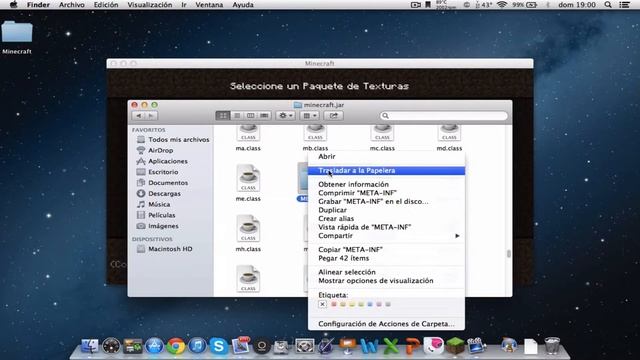The width and height of the screenshot is (640, 360).
Task: Focus the Finder search field
Action: click(444, 116)
